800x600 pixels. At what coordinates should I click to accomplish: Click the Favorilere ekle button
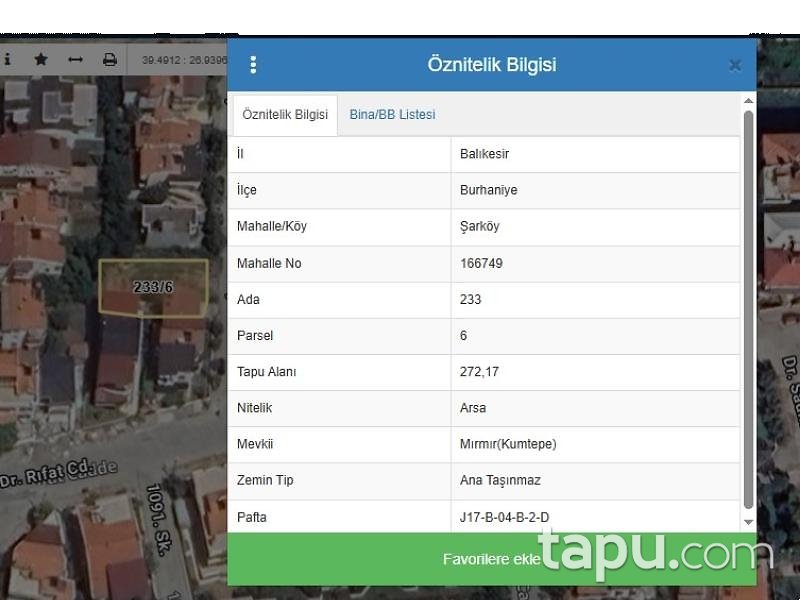(491, 559)
